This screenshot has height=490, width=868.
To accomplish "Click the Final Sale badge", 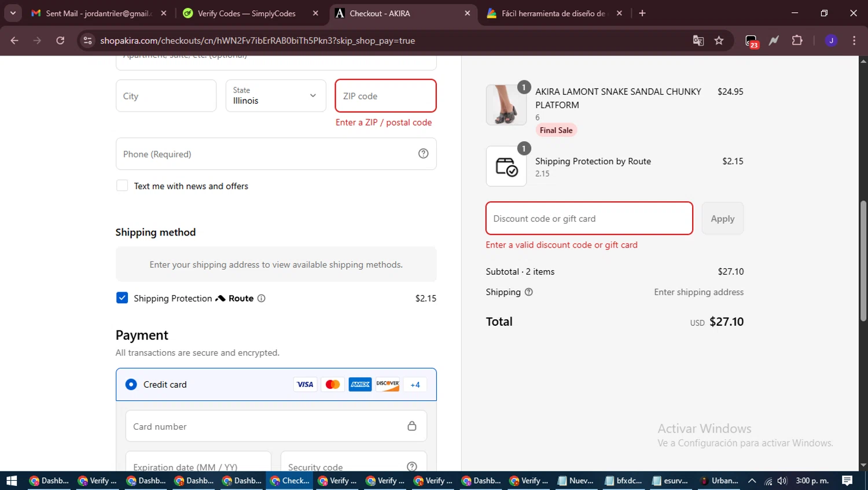I will (556, 130).
